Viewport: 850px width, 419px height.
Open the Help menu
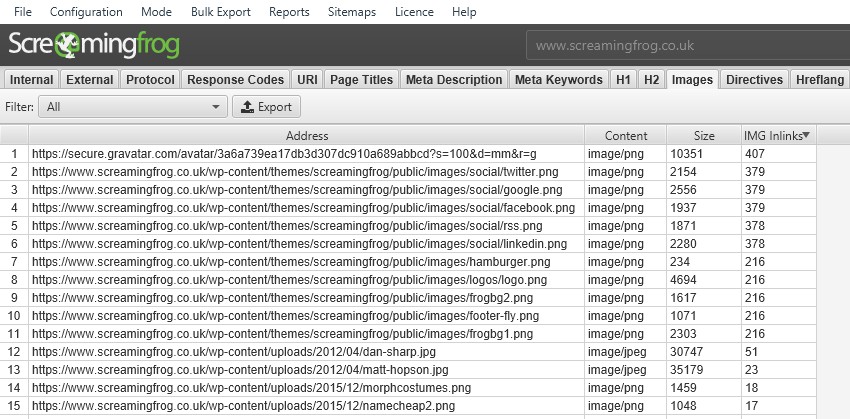464,12
